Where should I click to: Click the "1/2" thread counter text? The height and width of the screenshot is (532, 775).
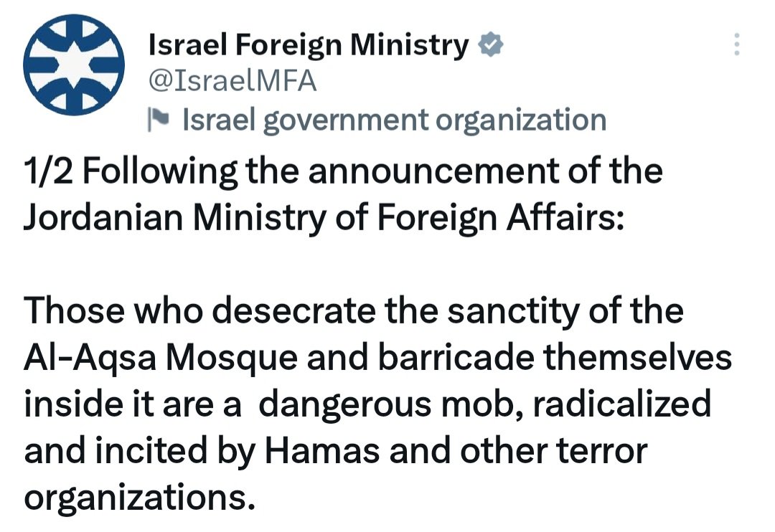[52, 173]
